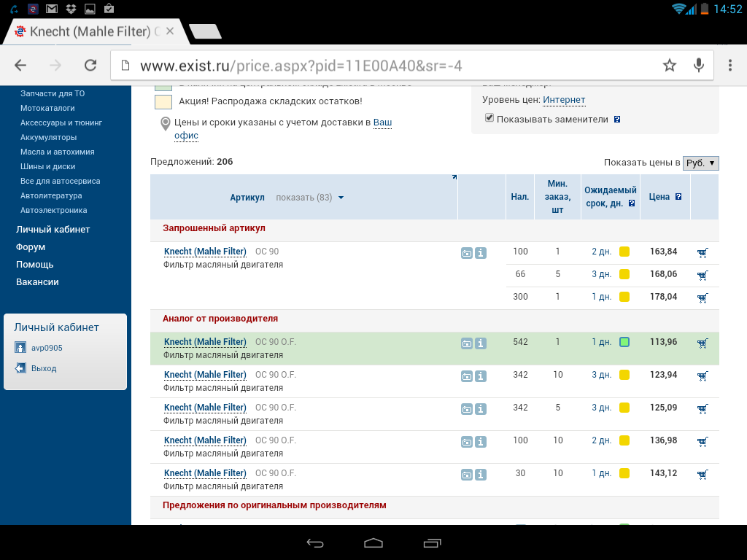Close the Knecht (Mahle Filter) tab

(x=170, y=31)
